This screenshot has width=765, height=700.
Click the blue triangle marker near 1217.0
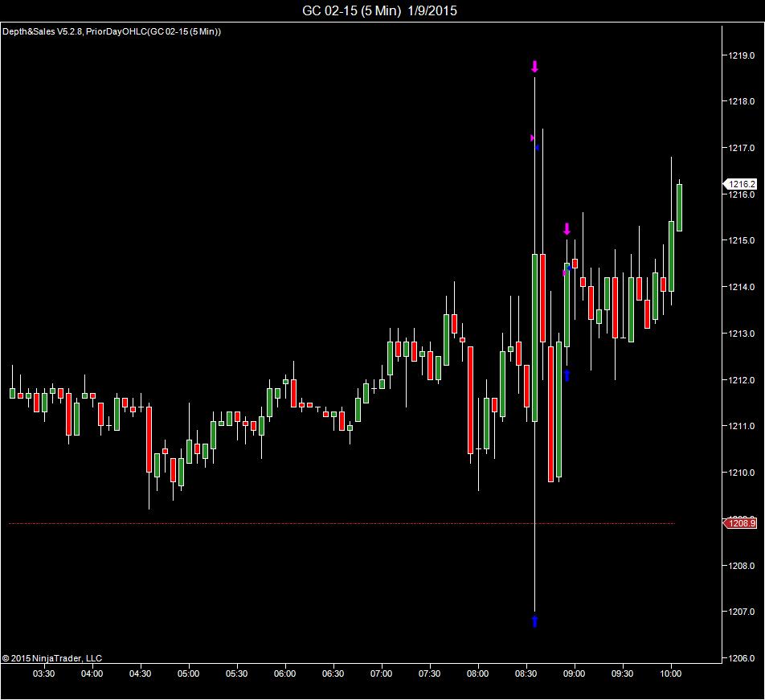point(537,147)
